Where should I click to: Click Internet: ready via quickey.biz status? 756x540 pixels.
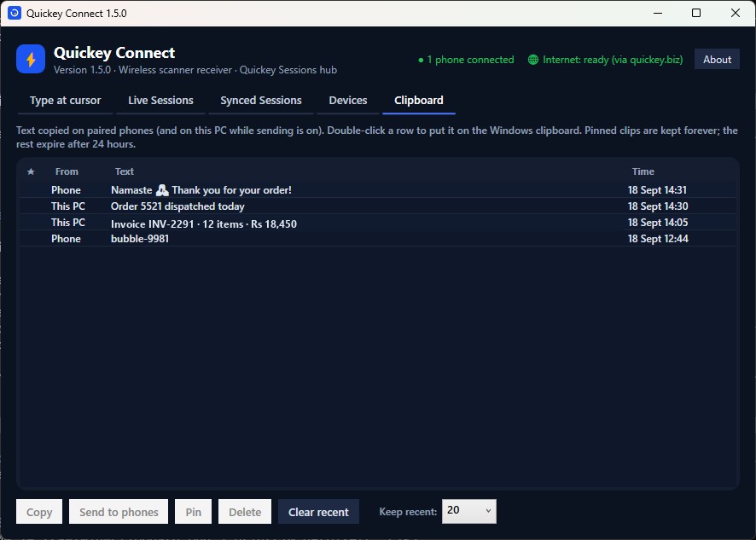[606, 60]
